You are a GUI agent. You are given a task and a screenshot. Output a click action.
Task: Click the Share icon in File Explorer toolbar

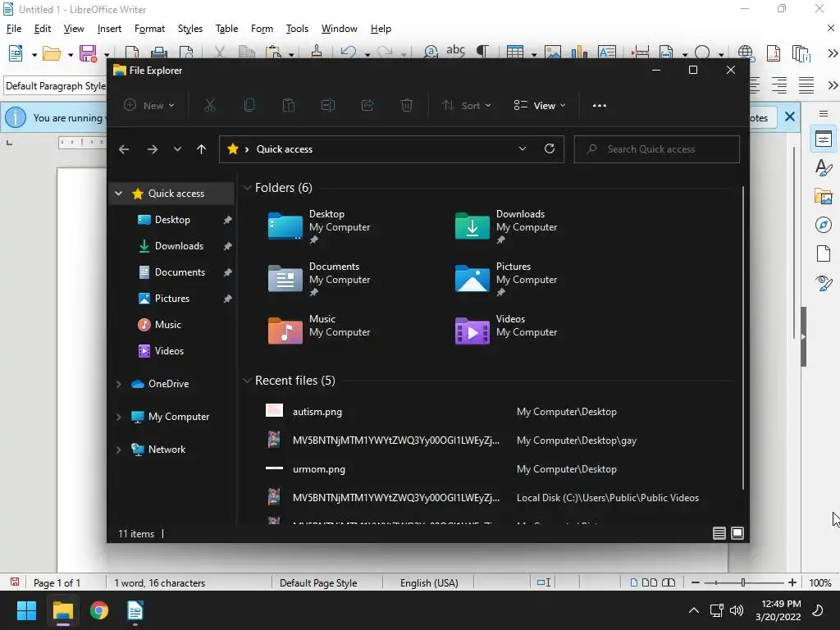tap(367, 106)
